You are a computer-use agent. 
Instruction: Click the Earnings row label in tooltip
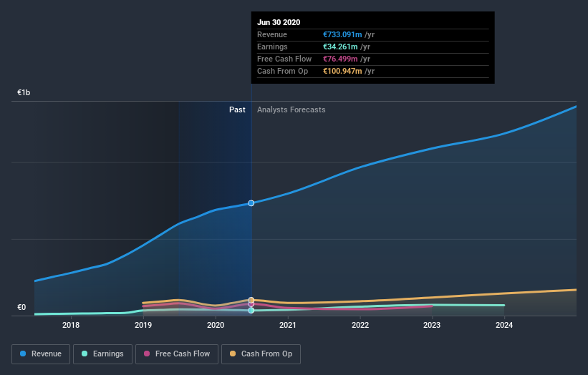[x=272, y=47]
